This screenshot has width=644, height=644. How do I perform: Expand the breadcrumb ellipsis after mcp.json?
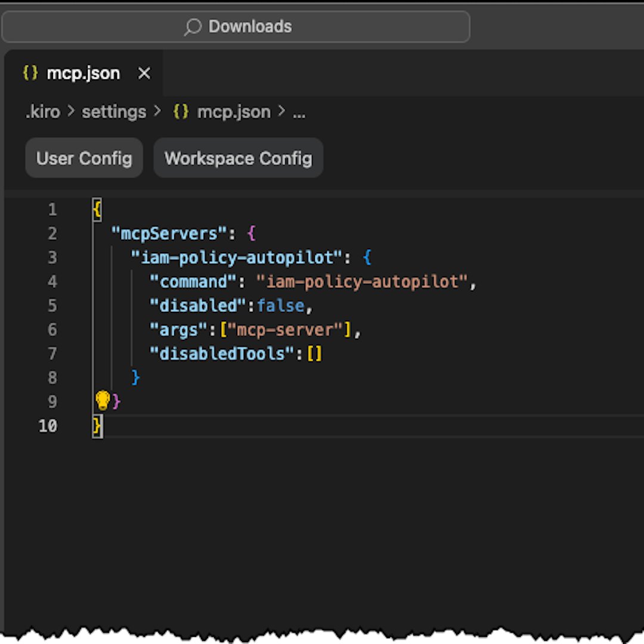tap(299, 113)
